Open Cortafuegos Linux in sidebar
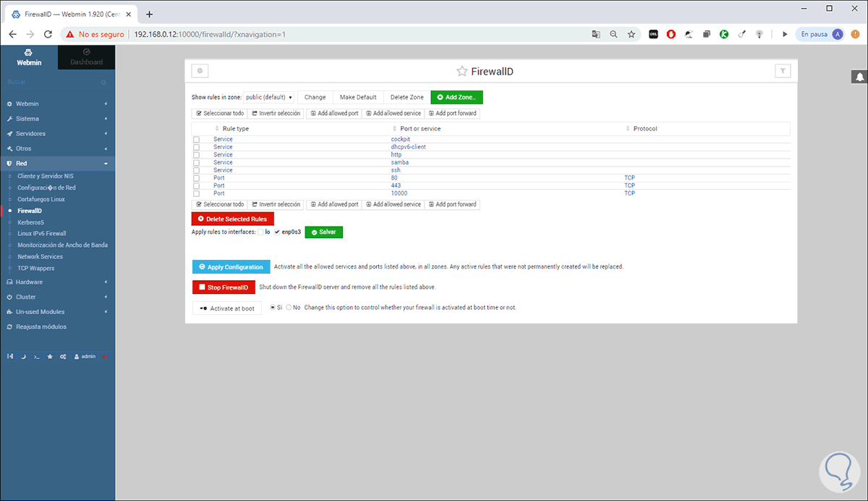This screenshot has width=868, height=501. click(41, 199)
